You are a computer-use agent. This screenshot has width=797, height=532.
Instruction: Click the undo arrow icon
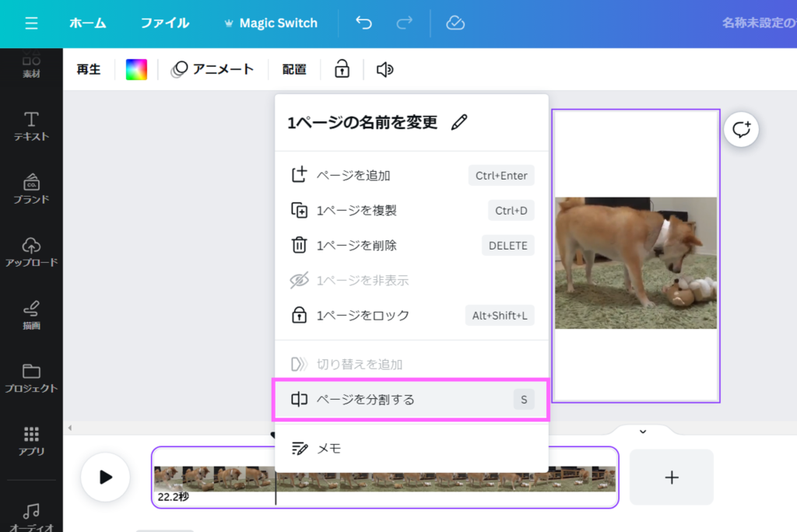click(363, 23)
